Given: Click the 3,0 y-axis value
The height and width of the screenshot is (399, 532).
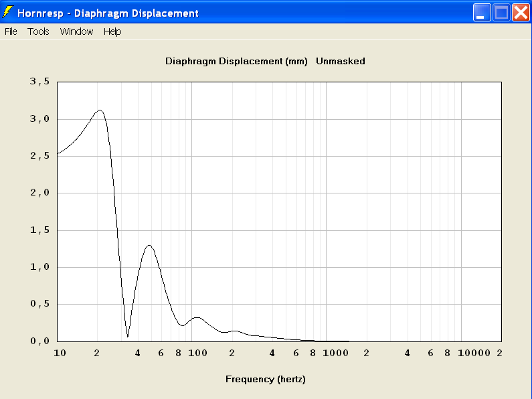Looking at the screenshot, I should coord(39,118).
